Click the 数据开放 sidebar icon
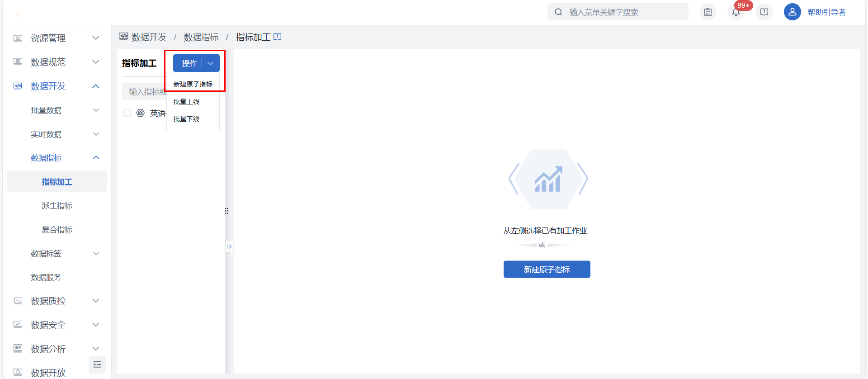This screenshot has height=379, width=868. (x=18, y=373)
